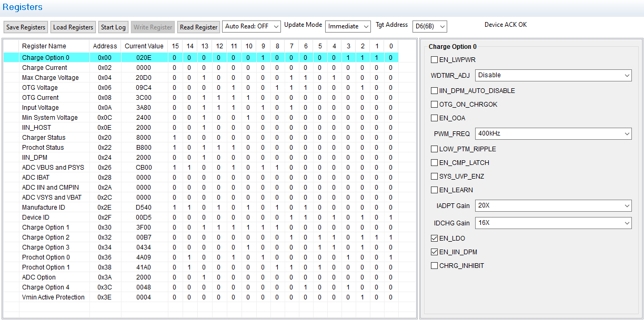The image size is (644, 321).
Task: Toggle the CHRG_INHIBIT checkbox
Action: point(434,266)
